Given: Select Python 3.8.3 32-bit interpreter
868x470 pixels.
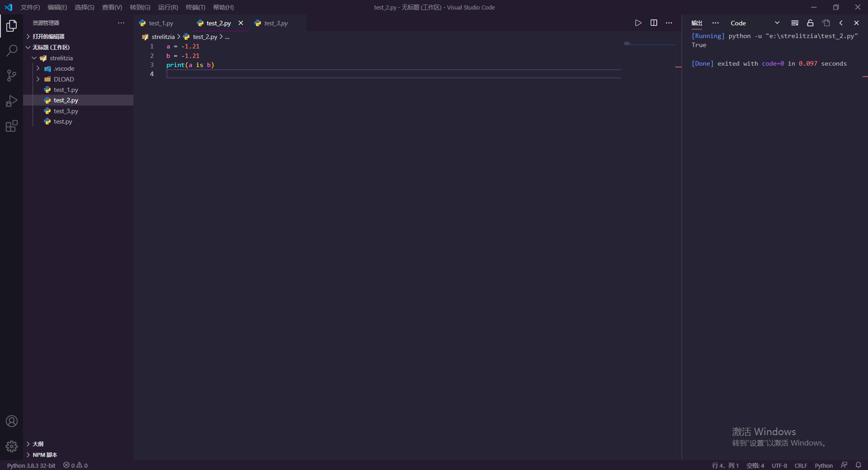Looking at the screenshot, I should click(x=31, y=465).
